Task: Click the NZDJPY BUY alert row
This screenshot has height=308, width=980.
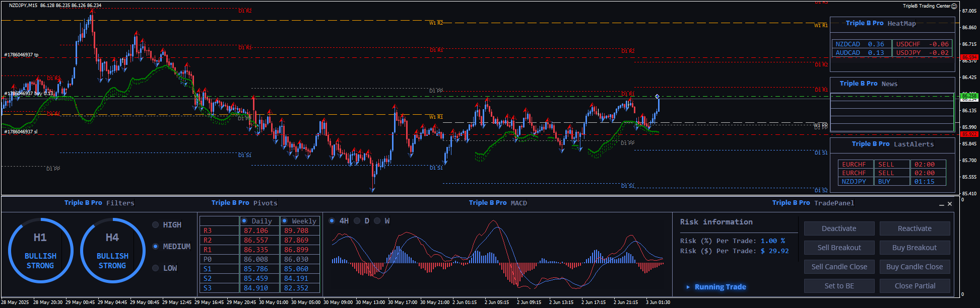Action: click(892, 182)
